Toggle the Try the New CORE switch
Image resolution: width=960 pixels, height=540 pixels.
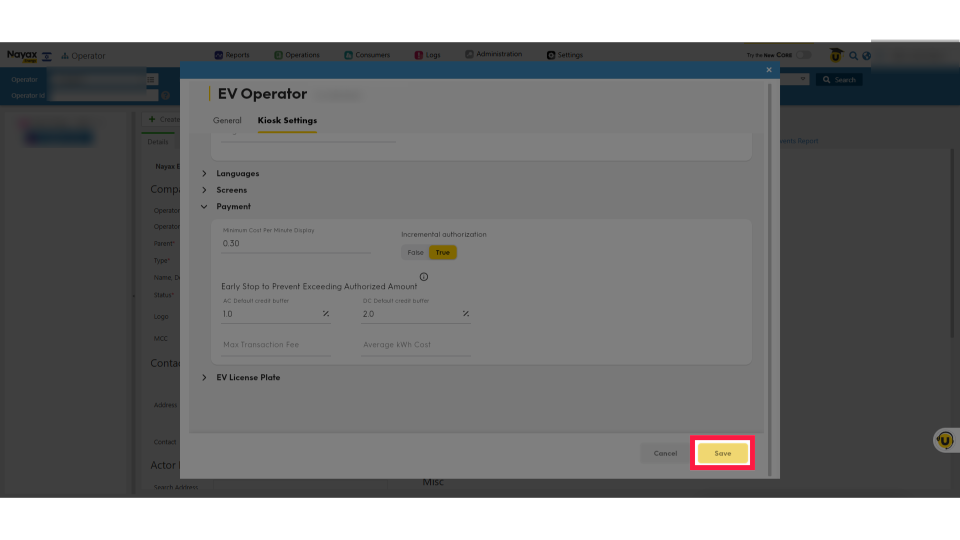[801, 55]
